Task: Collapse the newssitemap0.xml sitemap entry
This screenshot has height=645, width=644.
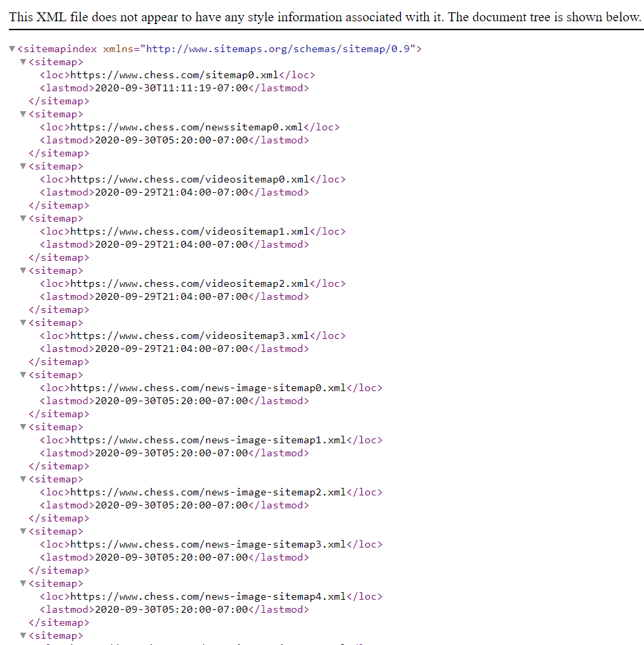Action: tap(23, 114)
